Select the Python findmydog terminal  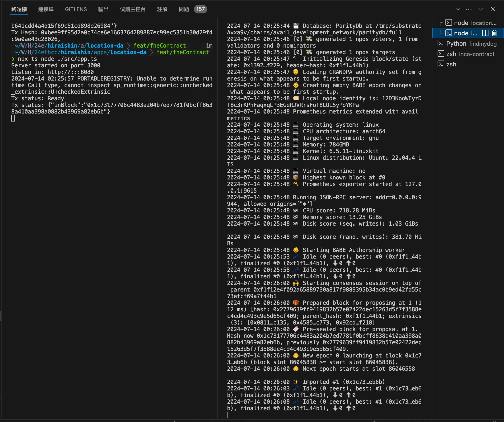pyautogui.click(x=468, y=44)
